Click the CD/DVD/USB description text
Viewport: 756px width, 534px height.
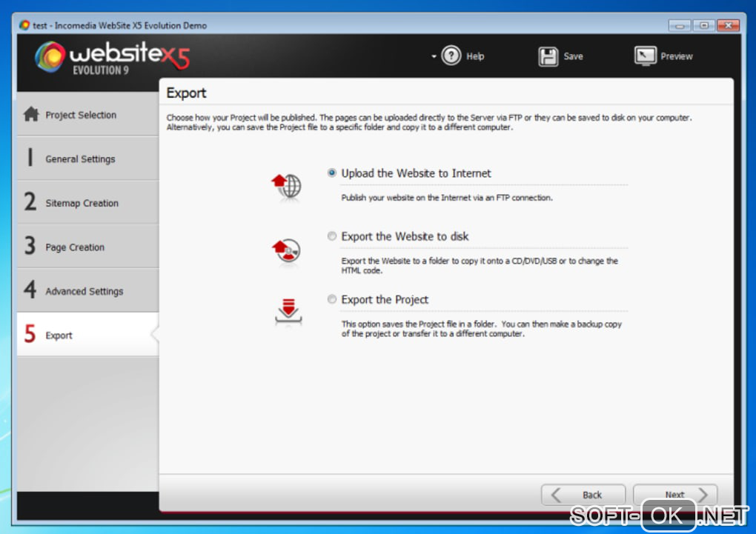(x=480, y=266)
